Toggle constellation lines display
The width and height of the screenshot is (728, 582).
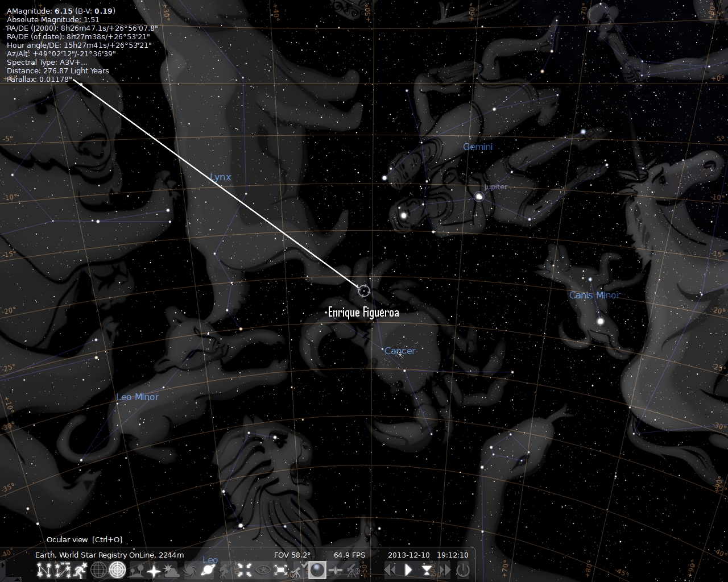pos(43,569)
